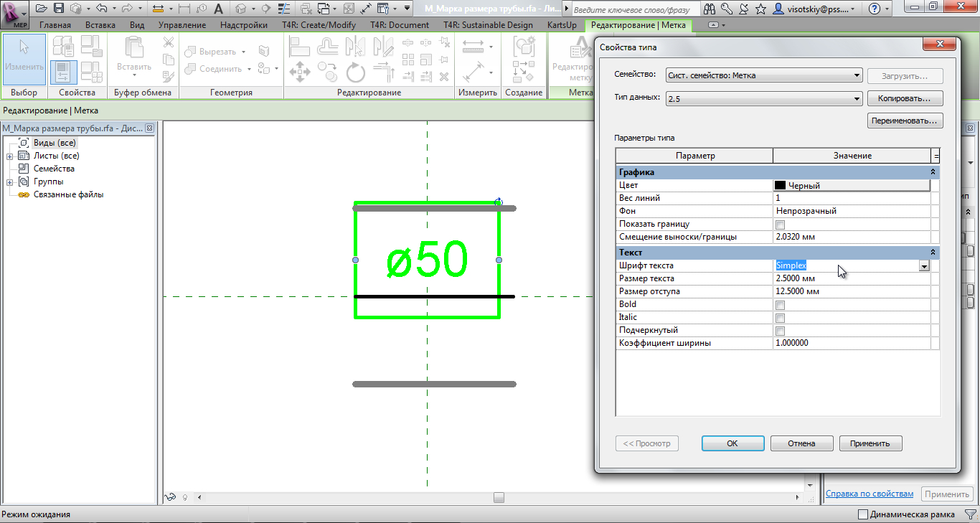The height and width of the screenshot is (523, 980).
Task: Collapse the 'Текст' parameter group
Action: click(933, 253)
